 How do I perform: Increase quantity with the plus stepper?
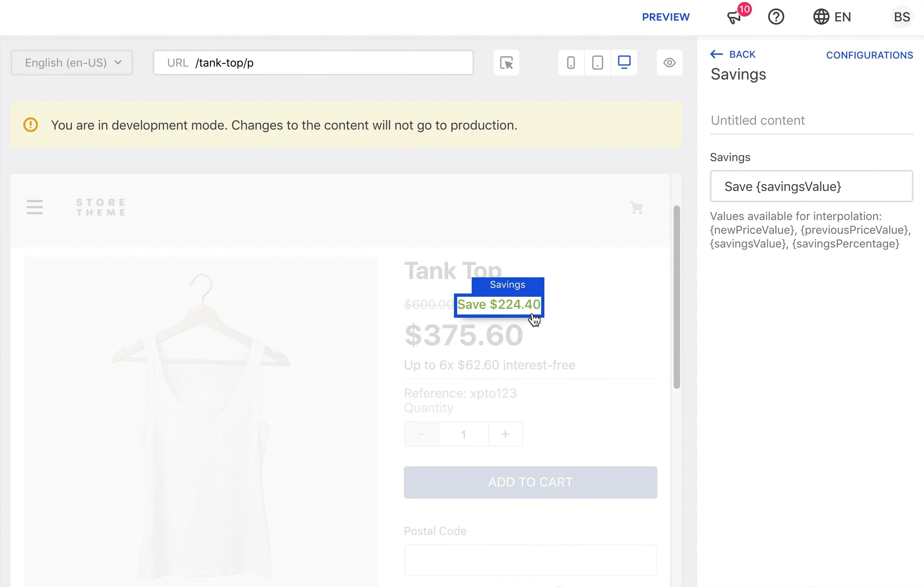[x=505, y=434]
